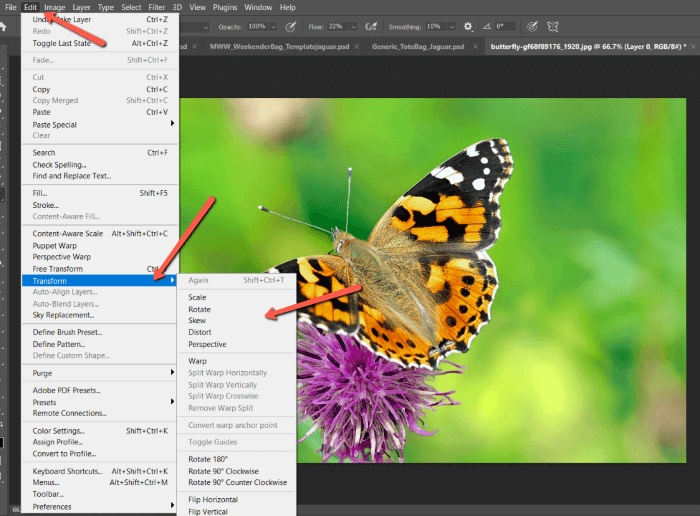Choose Warp from the Transform submenu
The image size is (700, 516).
pyautogui.click(x=197, y=361)
